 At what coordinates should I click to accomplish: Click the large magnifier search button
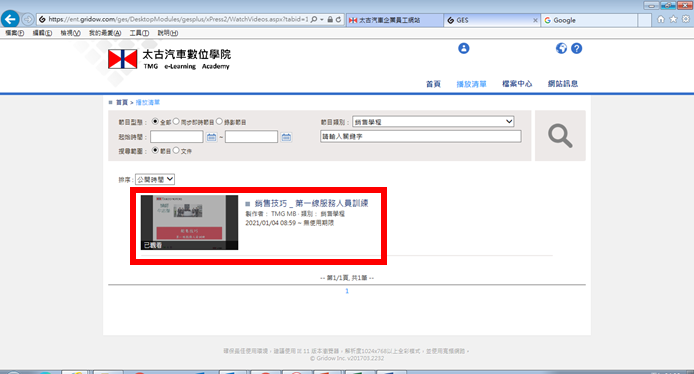560,135
